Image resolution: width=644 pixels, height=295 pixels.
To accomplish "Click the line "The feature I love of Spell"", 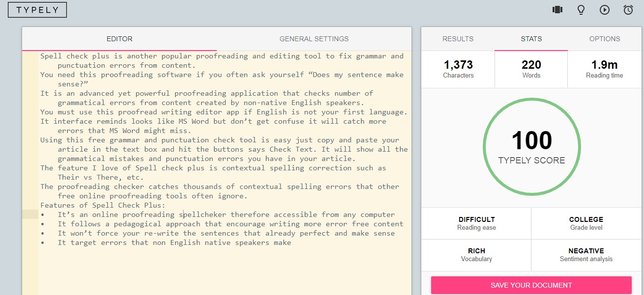I will coord(213,168).
